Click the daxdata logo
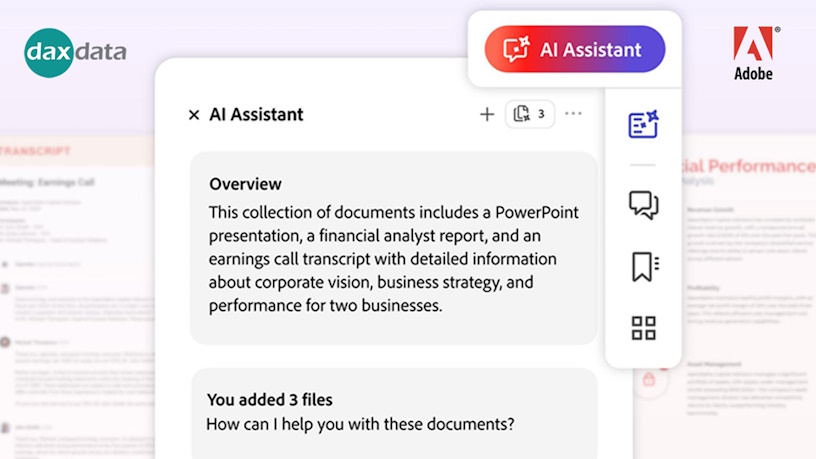The width and height of the screenshot is (816, 459). tap(76, 52)
